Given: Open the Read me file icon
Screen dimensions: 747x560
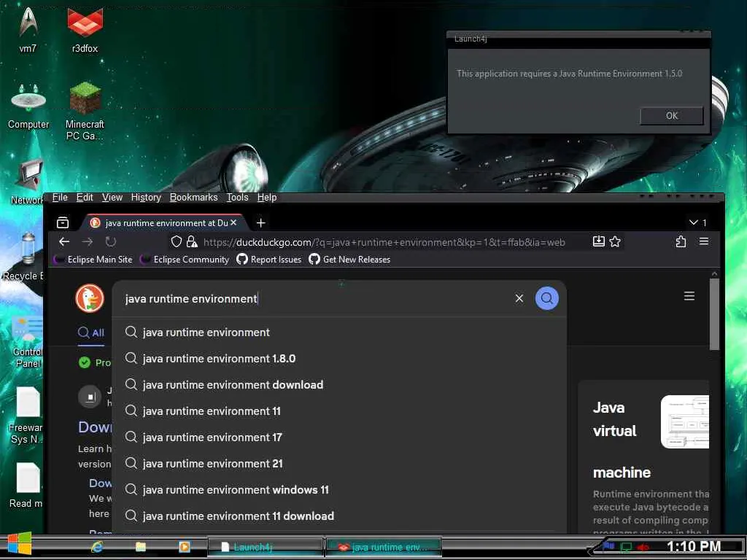Looking at the screenshot, I should [27, 485].
